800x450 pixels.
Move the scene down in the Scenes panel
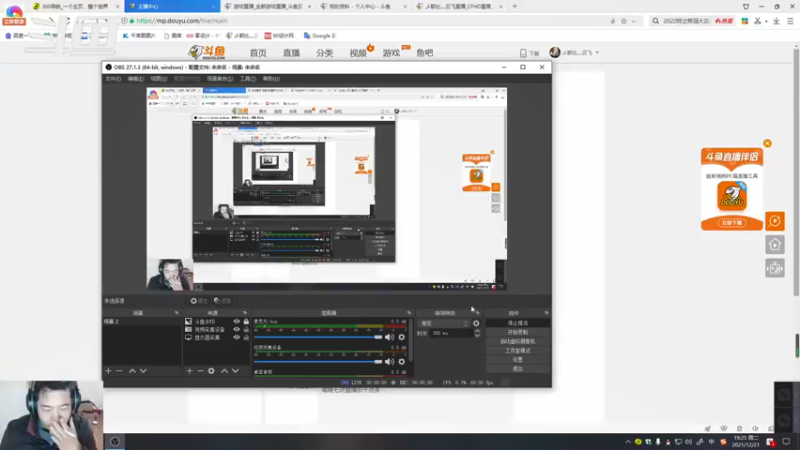point(143,371)
